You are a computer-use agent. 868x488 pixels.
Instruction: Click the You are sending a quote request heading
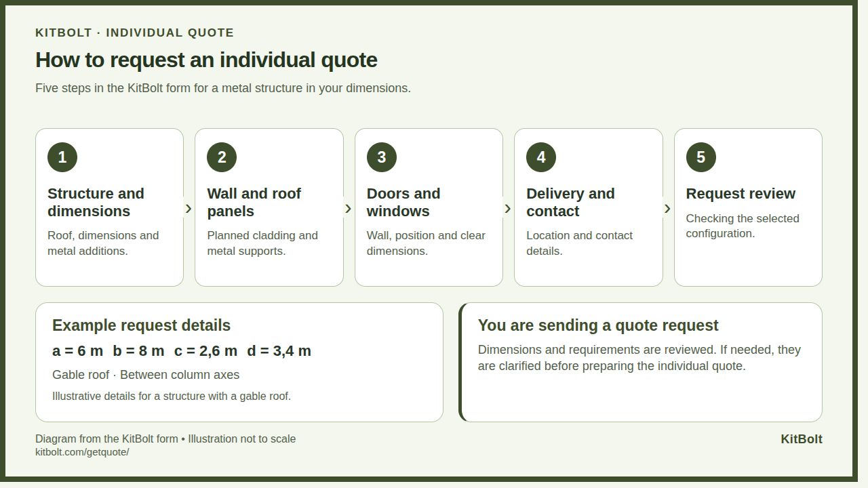[x=598, y=325]
